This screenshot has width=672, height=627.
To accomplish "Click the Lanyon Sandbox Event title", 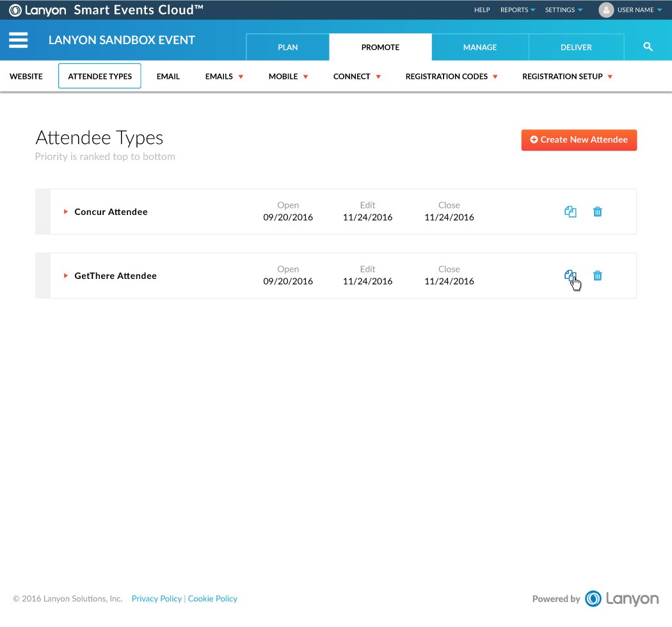I will (122, 40).
